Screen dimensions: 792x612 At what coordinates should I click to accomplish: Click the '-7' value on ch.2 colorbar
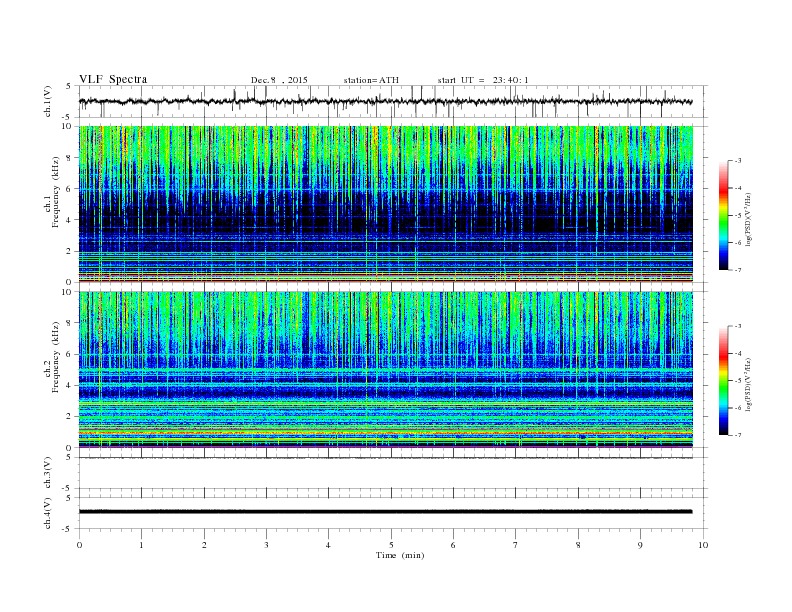click(737, 435)
